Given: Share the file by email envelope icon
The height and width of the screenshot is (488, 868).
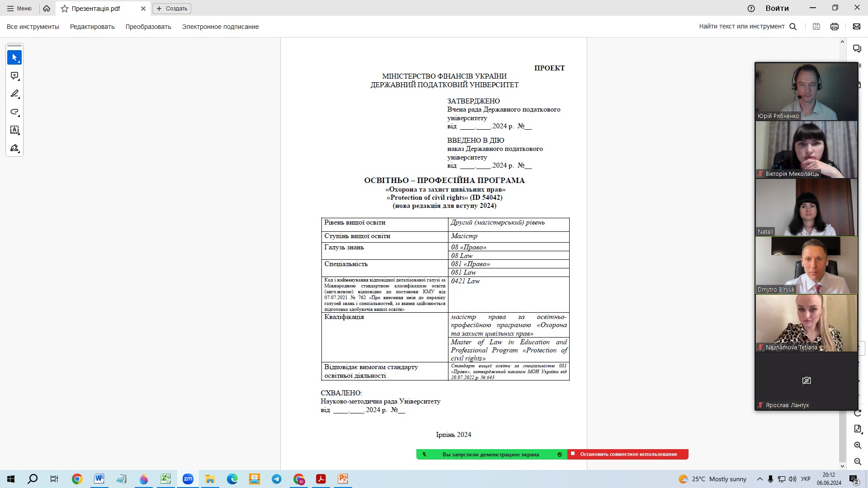Looking at the screenshot, I should click(857, 27).
